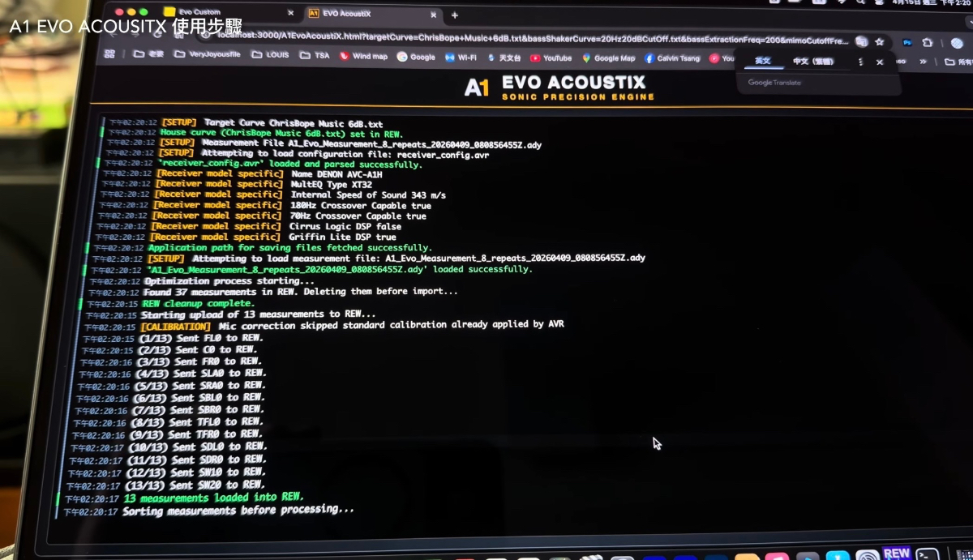Open the REW app in the Dock
Image resolution: width=973 pixels, height=560 pixels.
pos(896,554)
